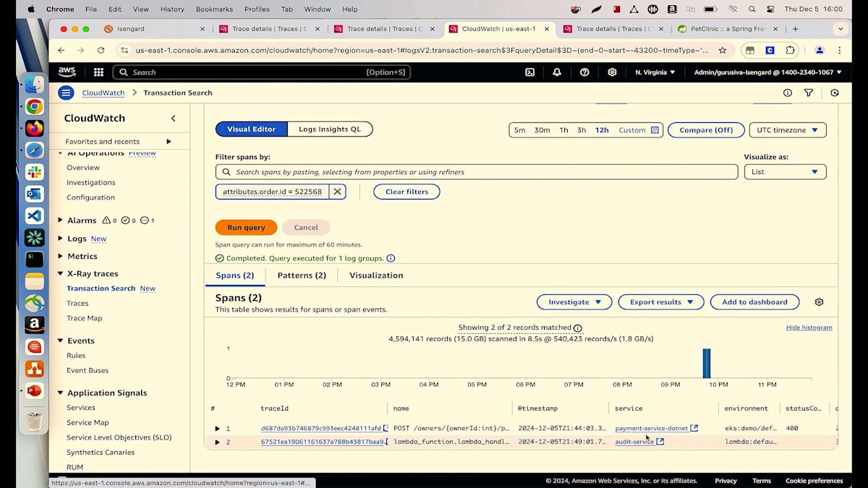Go back in Chrome

61,51
